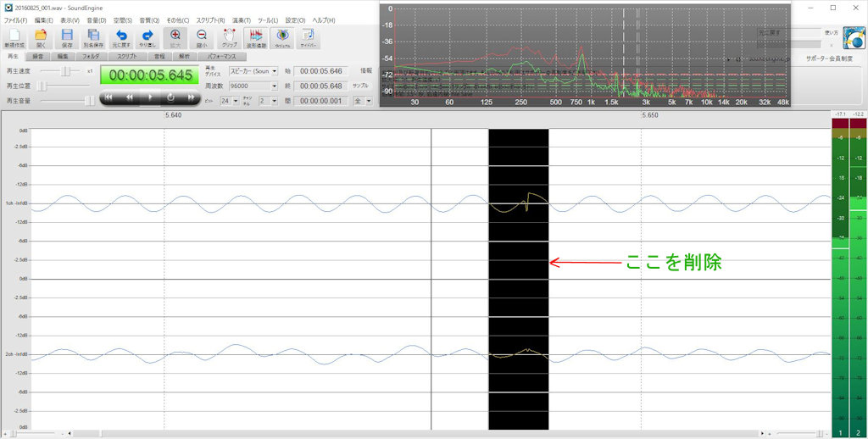The image size is (868, 439).
Task: Click the 別名保存 save-as icon
Action: (93, 38)
